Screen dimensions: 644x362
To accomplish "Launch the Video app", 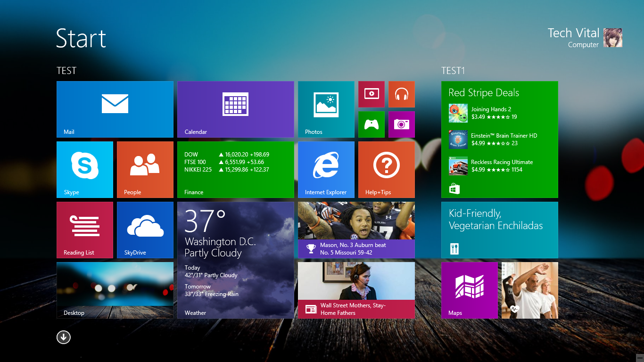I will (371, 94).
